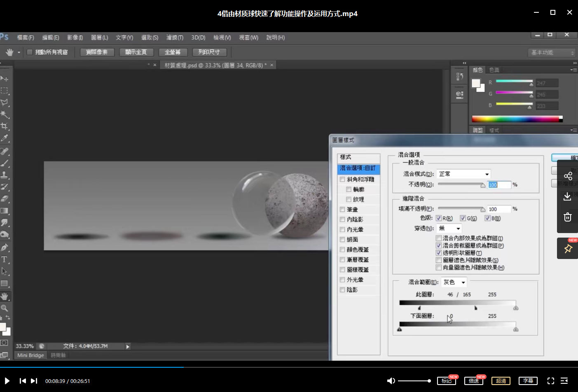Select the Type tool
Screen dimensions: 578x392
[x=5, y=259]
